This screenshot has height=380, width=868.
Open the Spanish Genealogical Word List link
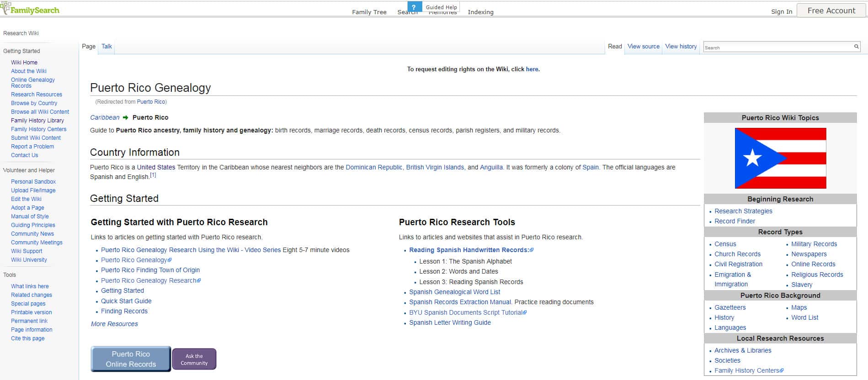point(454,292)
